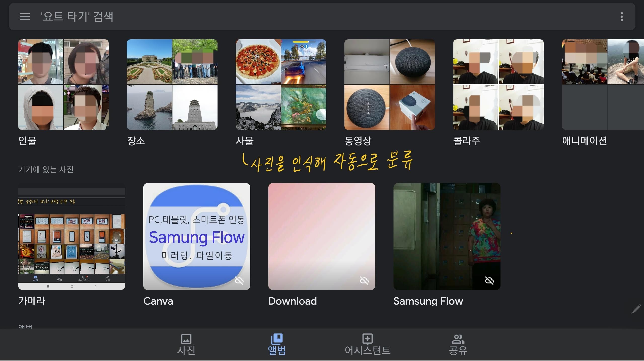
Task: Tap the cloud-off icon on Samsung Flow folder
Action: click(x=489, y=280)
